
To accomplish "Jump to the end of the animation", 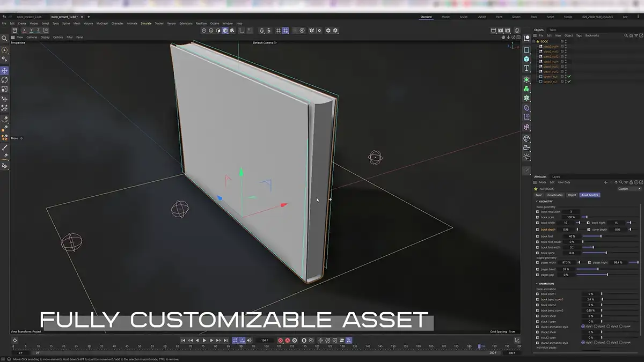I will 226,341.
